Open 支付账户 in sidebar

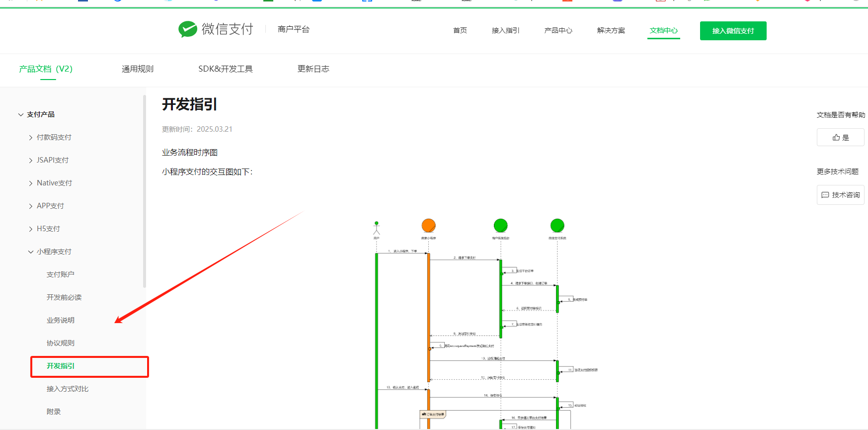click(x=60, y=274)
